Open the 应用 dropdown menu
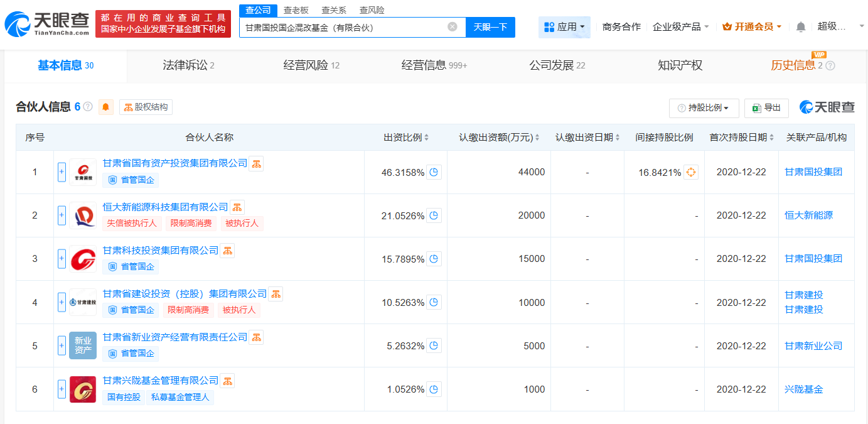Image resolution: width=868 pixels, height=424 pixels. [x=564, y=27]
